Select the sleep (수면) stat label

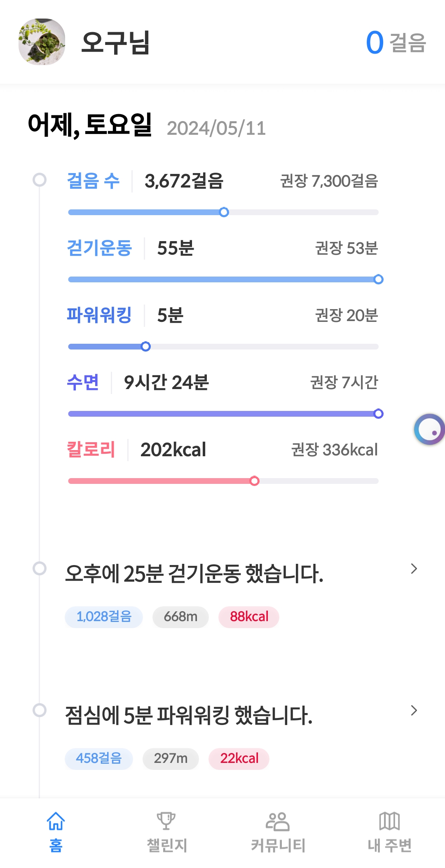pyautogui.click(x=83, y=382)
